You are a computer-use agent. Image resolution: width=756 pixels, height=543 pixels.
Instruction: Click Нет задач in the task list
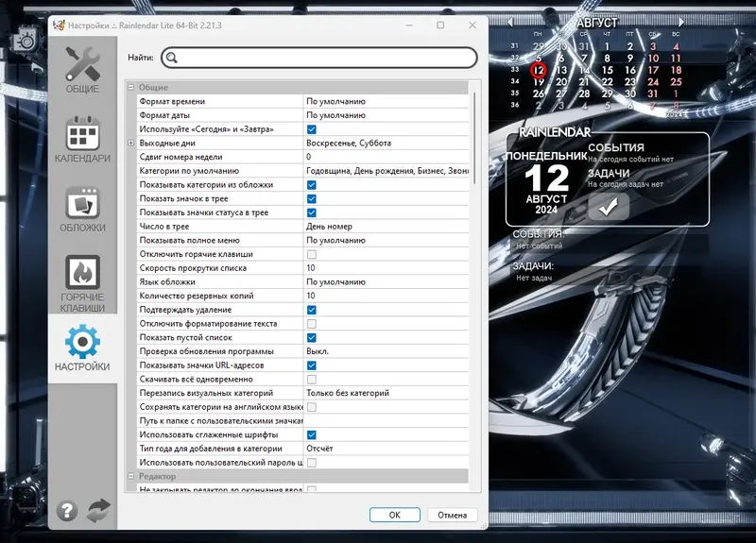(534, 278)
